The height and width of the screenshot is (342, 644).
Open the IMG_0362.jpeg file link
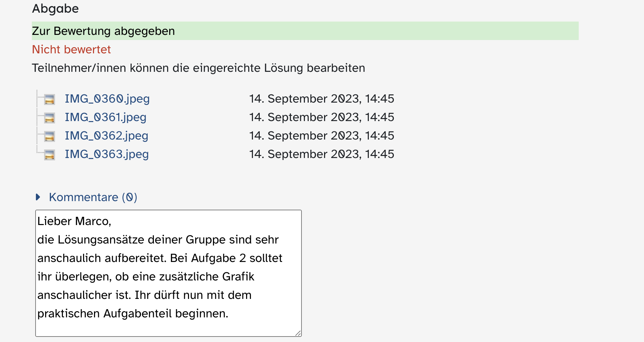click(x=106, y=136)
